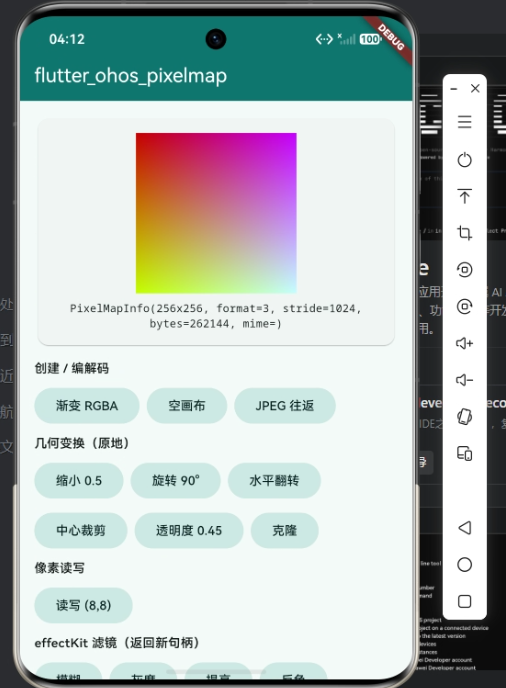Close the emulator toolbar panel
The width and height of the screenshot is (506, 688).
point(475,89)
